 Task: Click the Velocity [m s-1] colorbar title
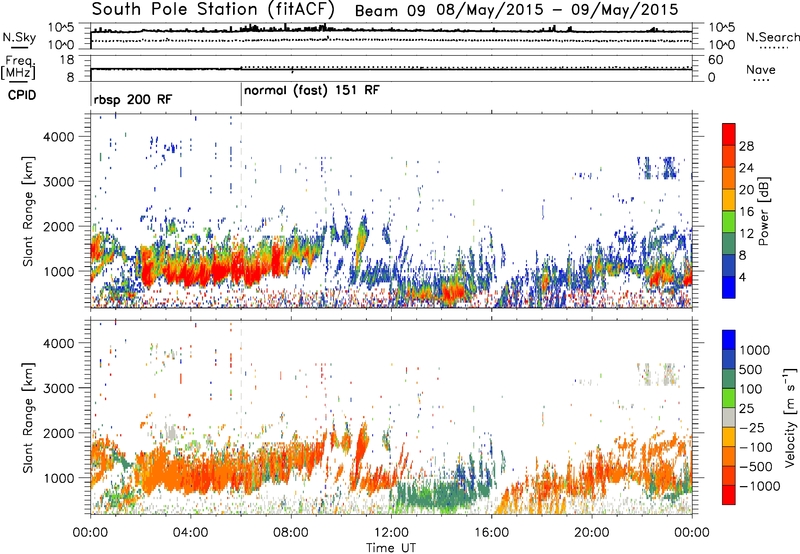pyautogui.click(x=790, y=417)
